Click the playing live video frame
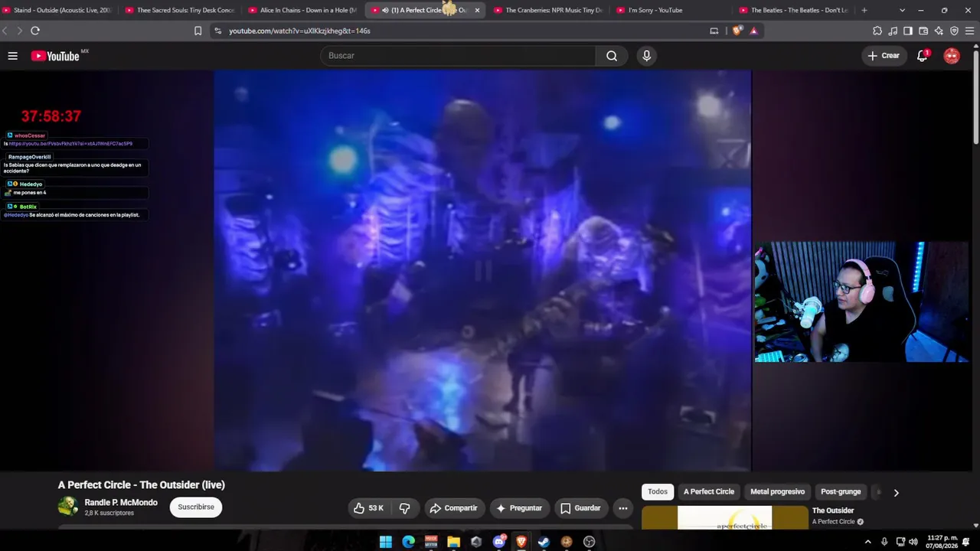Viewport: 980px width, 551px height. click(x=482, y=270)
